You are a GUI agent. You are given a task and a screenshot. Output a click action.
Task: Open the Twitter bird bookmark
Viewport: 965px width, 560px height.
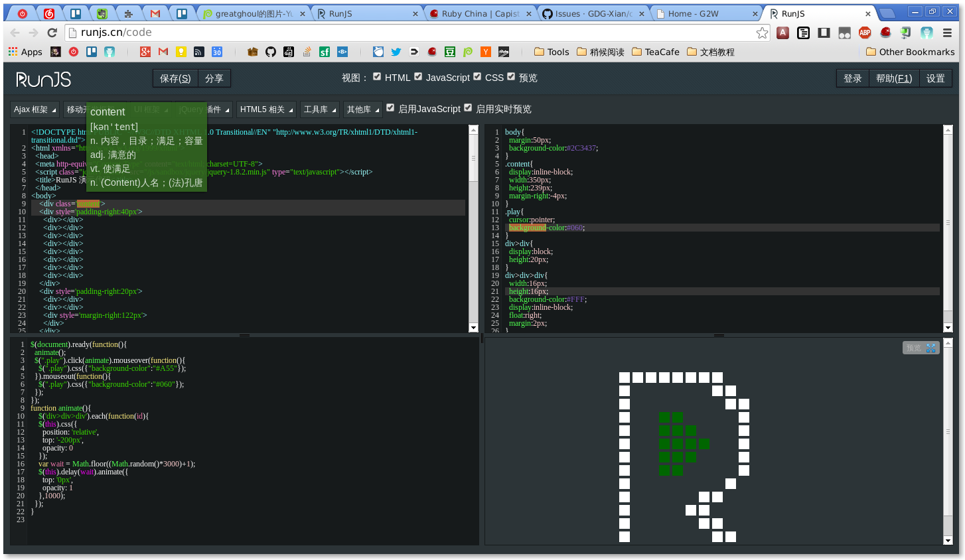coord(396,52)
